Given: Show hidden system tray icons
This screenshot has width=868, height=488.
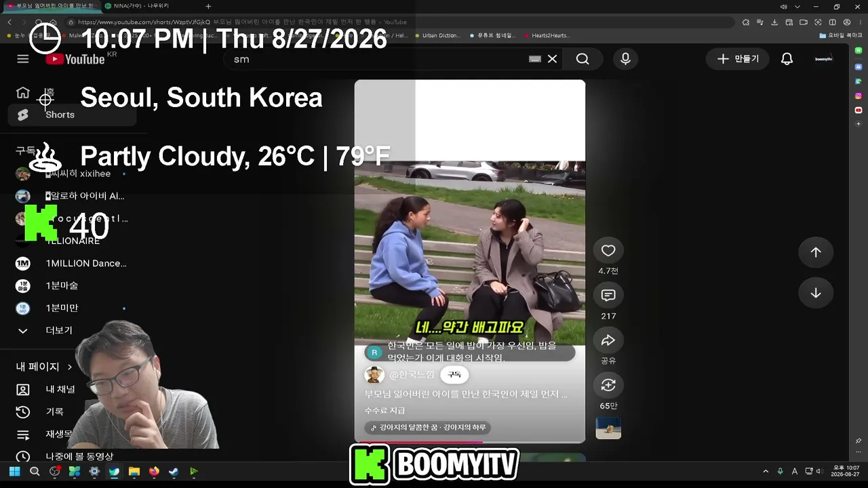Looking at the screenshot, I should (x=766, y=472).
